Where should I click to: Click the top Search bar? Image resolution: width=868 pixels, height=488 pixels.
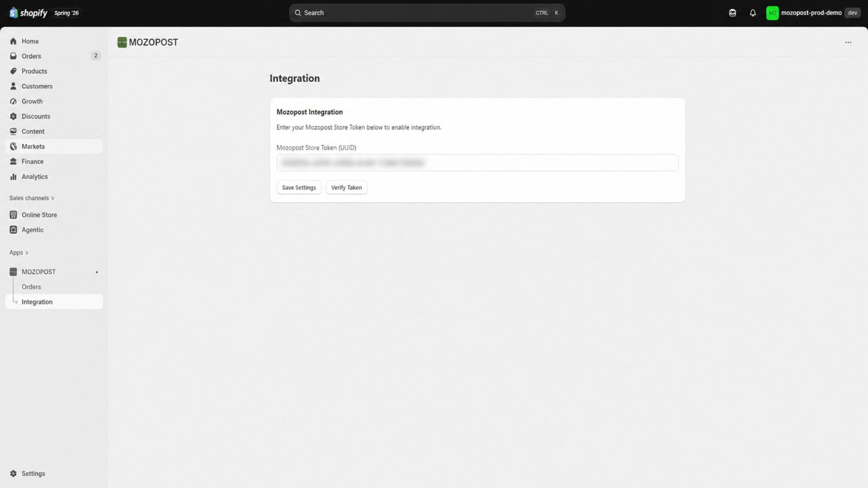tap(427, 13)
